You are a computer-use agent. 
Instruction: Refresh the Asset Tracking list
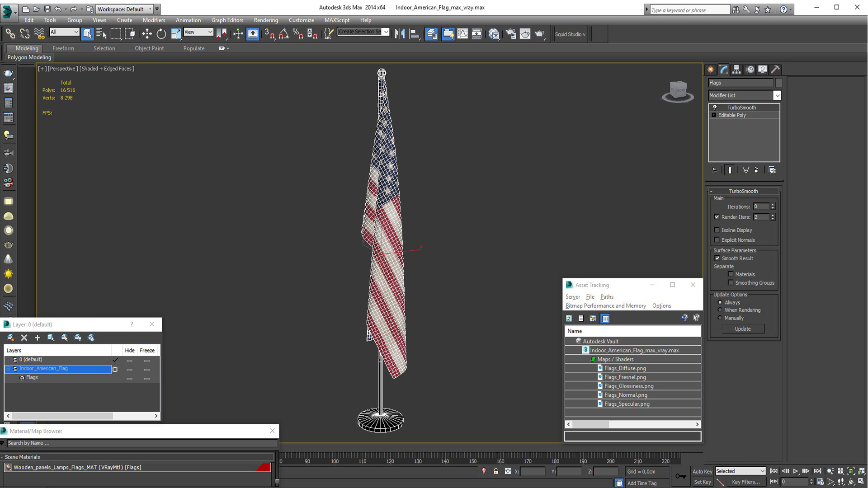click(x=569, y=319)
